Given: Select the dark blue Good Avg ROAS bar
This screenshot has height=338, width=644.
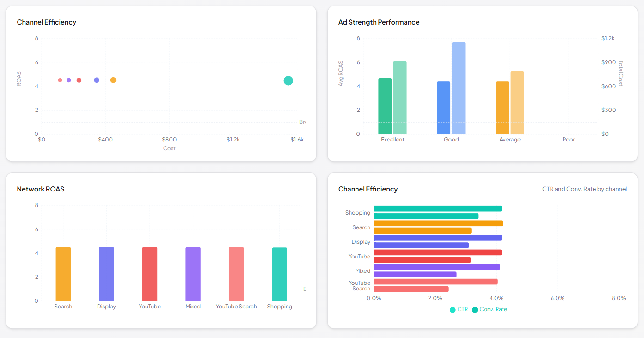Looking at the screenshot, I should (444, 108).
